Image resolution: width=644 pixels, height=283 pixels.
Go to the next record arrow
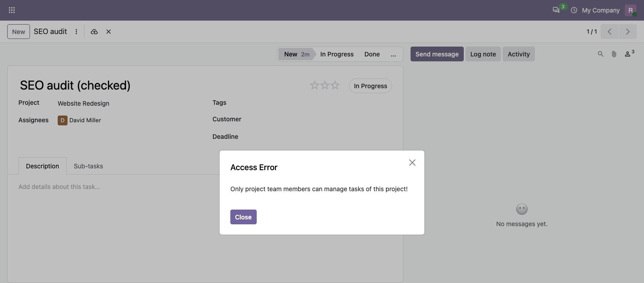pos(628,32)
